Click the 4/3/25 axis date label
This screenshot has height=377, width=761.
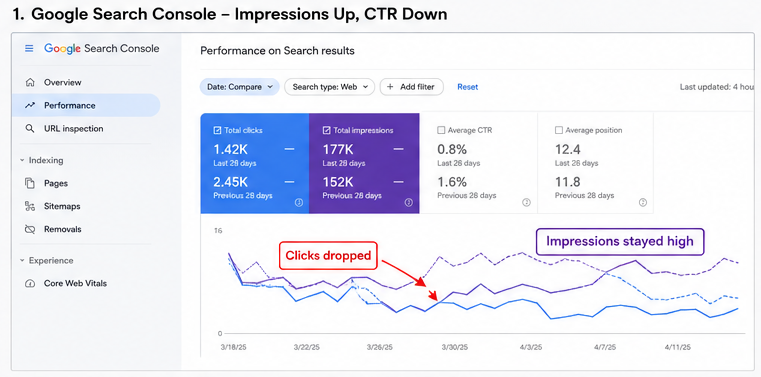click(530, 347)
